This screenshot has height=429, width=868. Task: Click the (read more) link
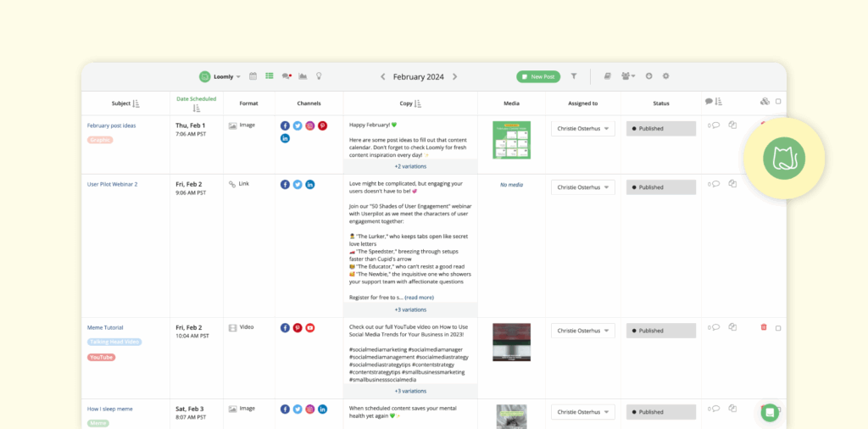(x=419, y=298)
